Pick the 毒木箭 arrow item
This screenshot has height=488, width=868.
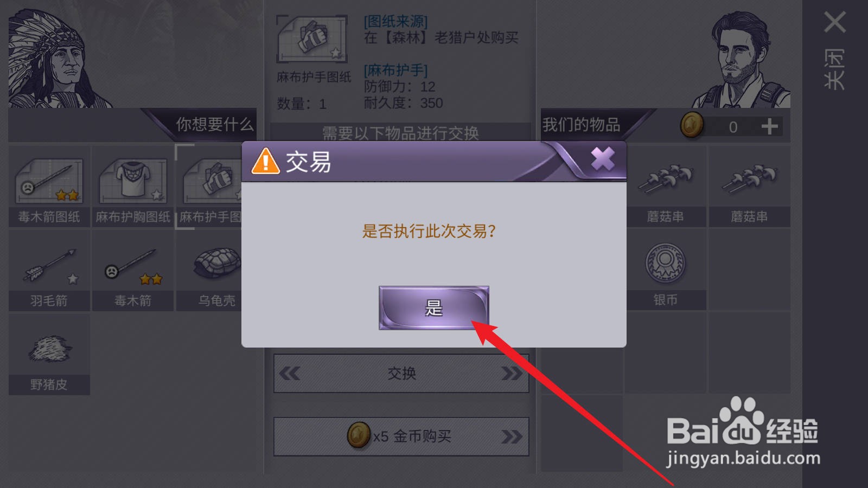(x=133, y=270)
